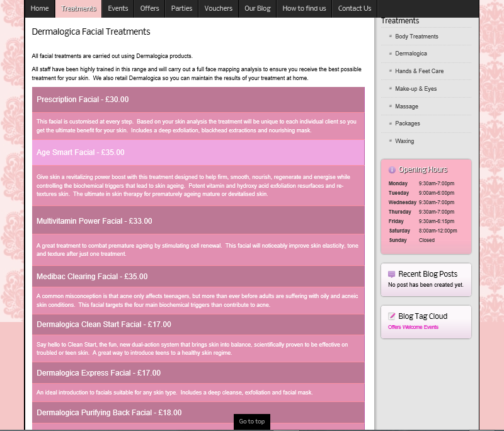Open the Contact Us page
Image resolution: width=504 pixels, height=431 pixels.
pos(354,8)
